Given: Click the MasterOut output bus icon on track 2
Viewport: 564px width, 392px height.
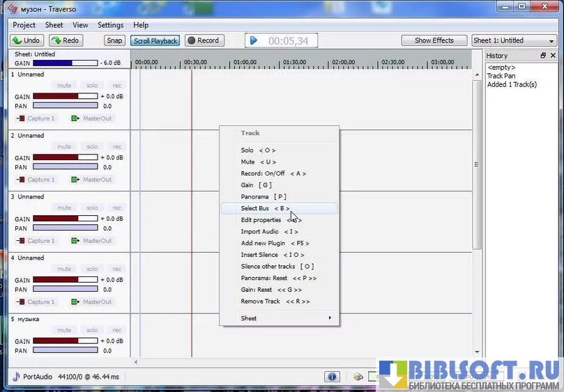Looking at the screenshot, I should [x=75, y=180].
